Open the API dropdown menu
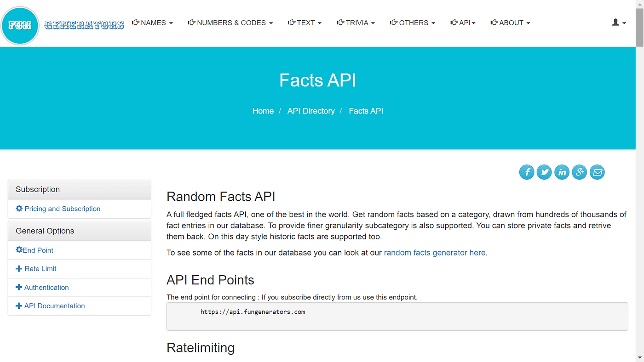This screenshot has width=644, height=362. pos(463,23)
